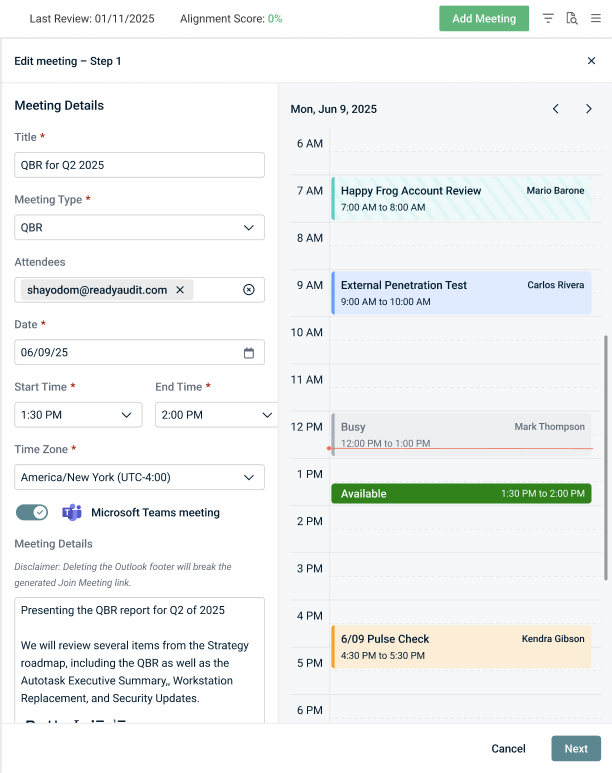Image resolution: width=612 pixels, height=773 pixels.
Task: Click the filter icon in top toolbar
Action: pyautogui.click(x=548, y=19)
